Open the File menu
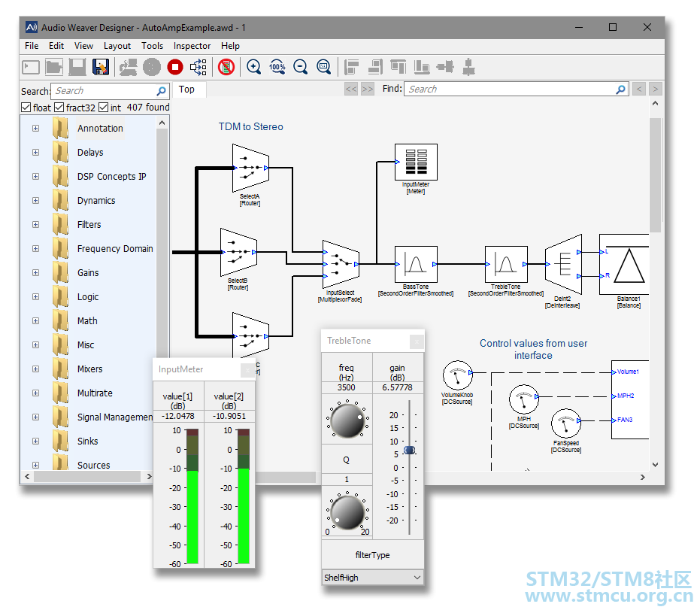This screenshot has width=700, height=613. pos(32,46)
